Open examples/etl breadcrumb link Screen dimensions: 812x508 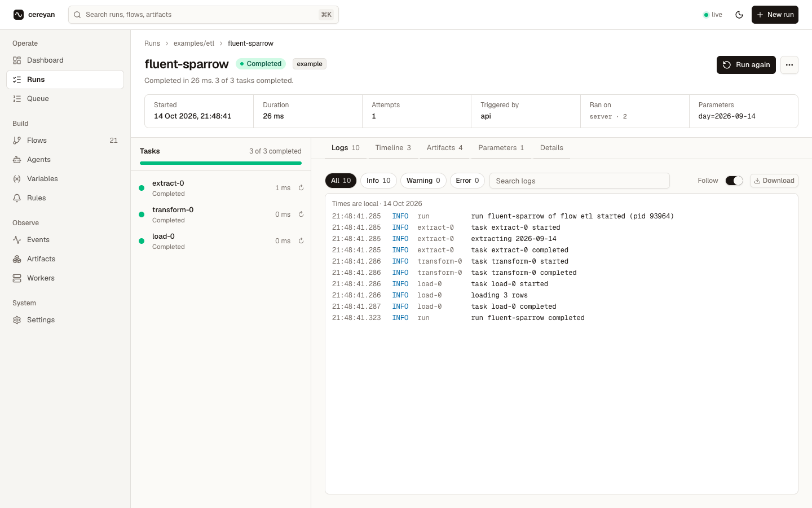(x=194, y=43)
